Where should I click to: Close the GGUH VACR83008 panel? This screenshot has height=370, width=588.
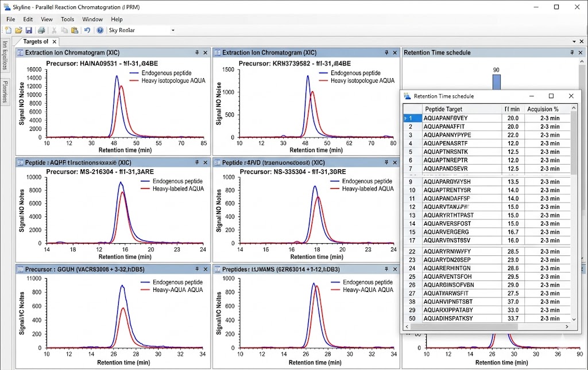pyautogui.click(x=206, y=269)
